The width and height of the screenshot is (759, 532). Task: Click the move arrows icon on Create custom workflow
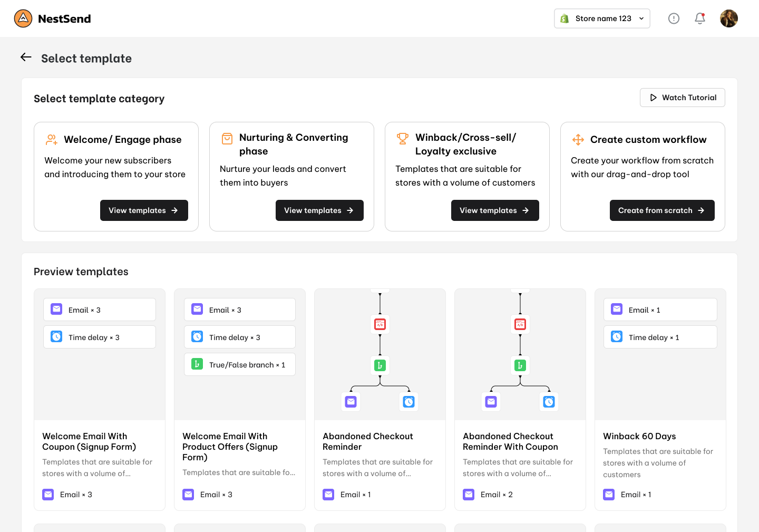click(578, 140)
